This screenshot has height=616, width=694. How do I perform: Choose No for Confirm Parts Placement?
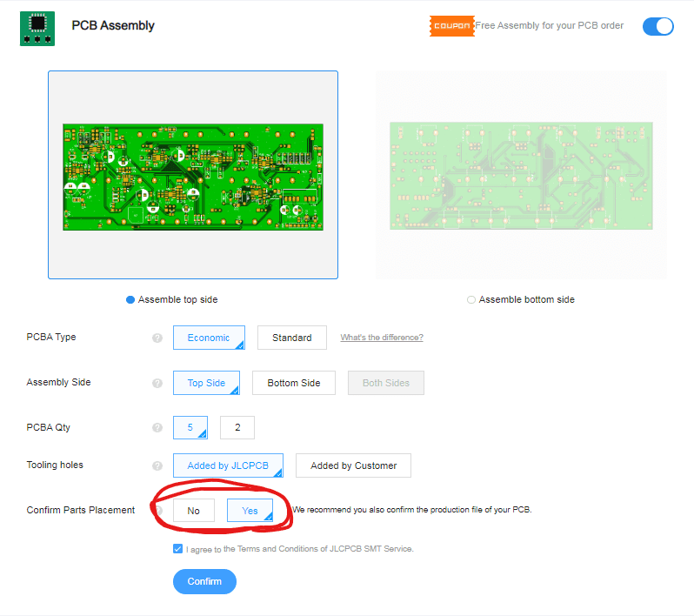pos(194,510)
